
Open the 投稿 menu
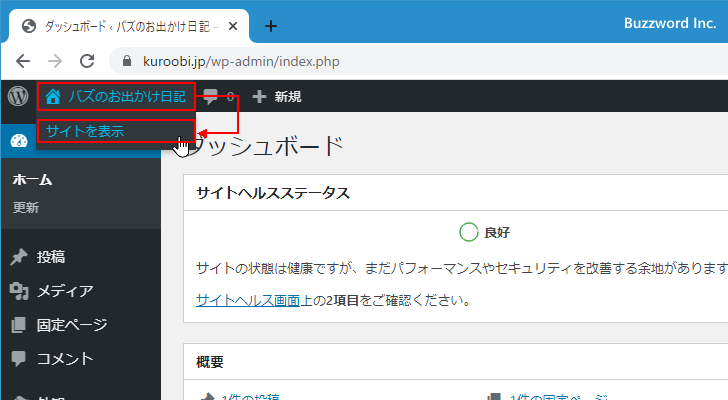(51, 257)
